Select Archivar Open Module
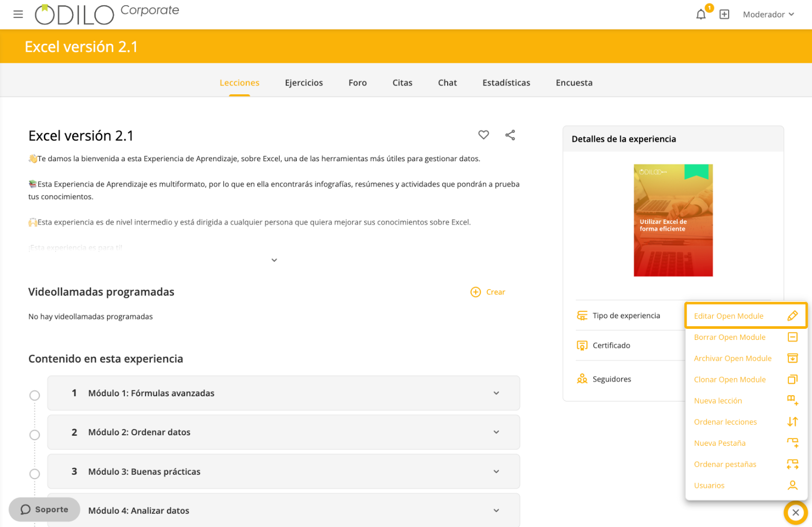 (746, 358)
